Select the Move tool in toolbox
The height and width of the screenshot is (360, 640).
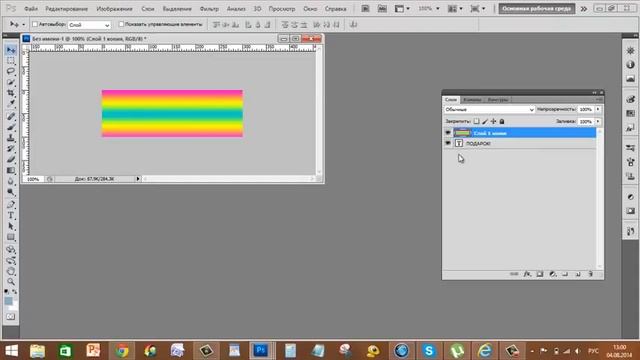click(11, 50)
